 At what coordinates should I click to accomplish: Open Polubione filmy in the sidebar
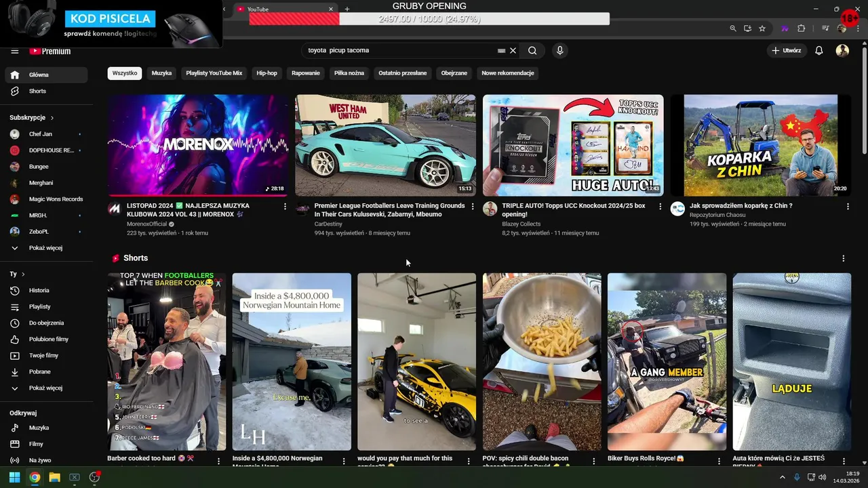(46, 339)
